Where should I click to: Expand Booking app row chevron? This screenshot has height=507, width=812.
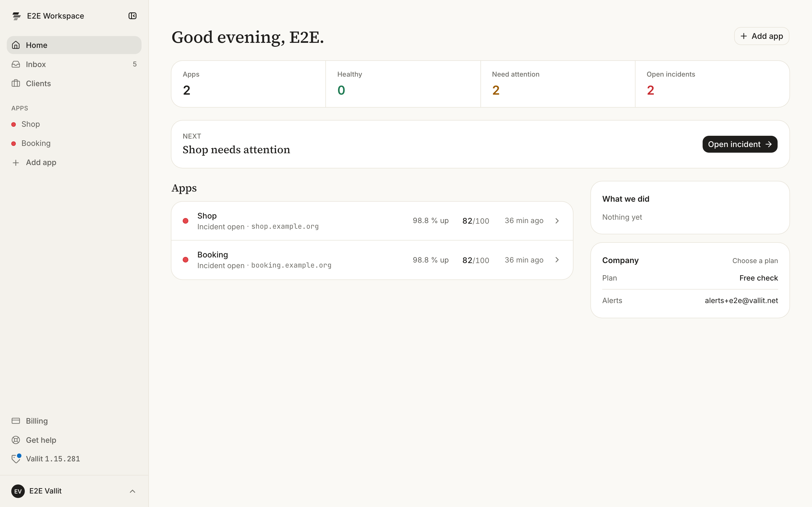point(557,260)
